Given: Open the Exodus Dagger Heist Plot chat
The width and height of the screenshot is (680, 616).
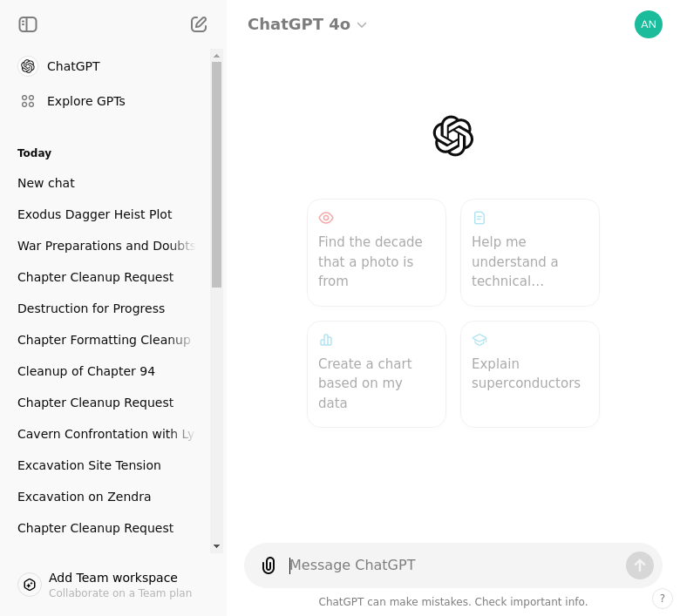Looking at the screenshot, I should click(94, 214).
